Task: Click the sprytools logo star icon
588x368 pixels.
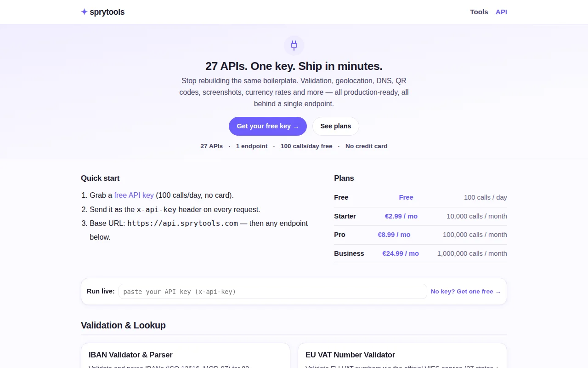Action: 84,12
